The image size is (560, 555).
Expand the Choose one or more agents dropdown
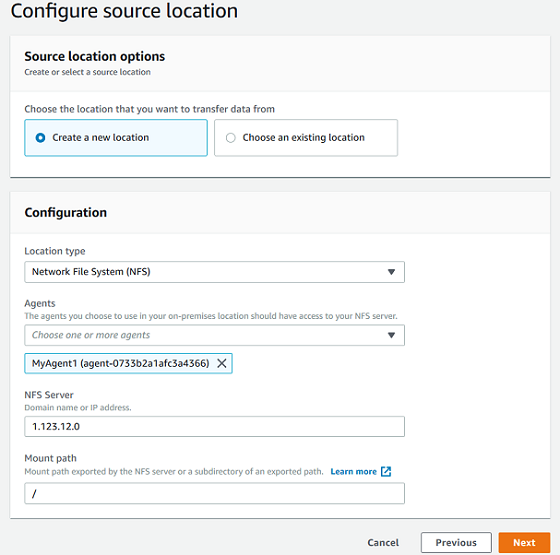click(x=214, y=335)
